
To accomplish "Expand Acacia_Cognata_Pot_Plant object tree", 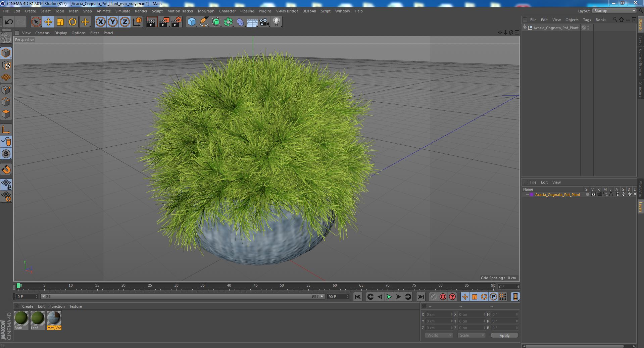I will click(x=525, y=28).
